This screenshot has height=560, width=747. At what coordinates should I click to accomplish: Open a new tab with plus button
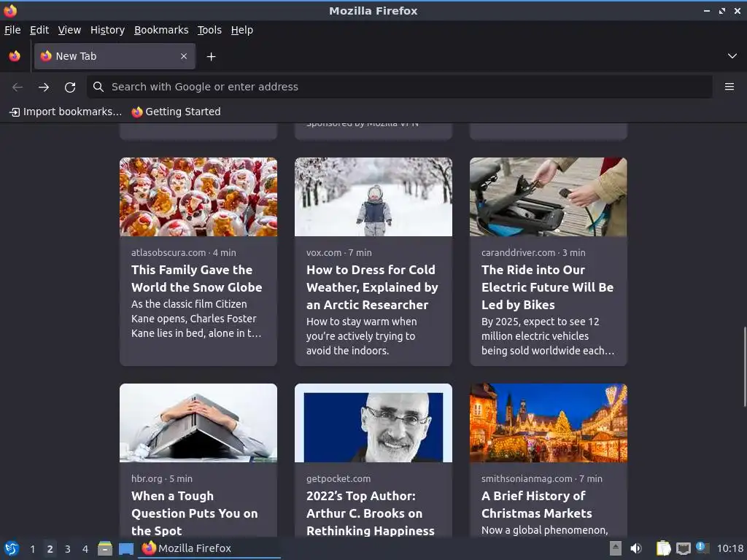pyautogui.click(x=211, y=57)
